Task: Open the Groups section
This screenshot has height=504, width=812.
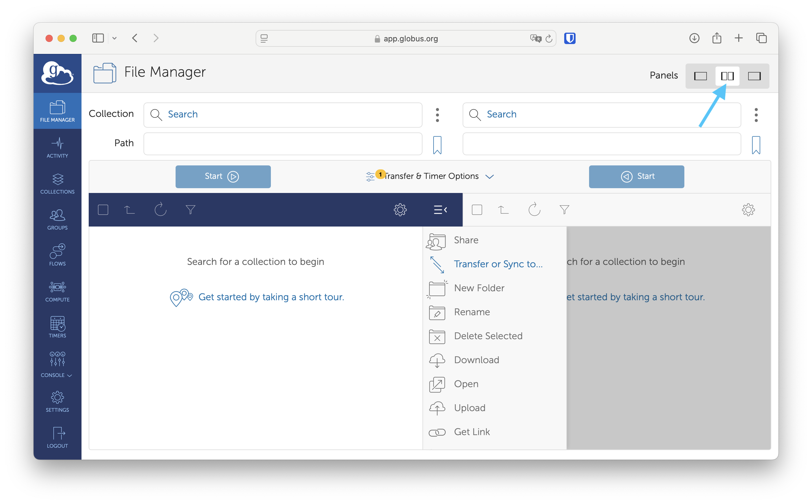Action: coord(57,220)
